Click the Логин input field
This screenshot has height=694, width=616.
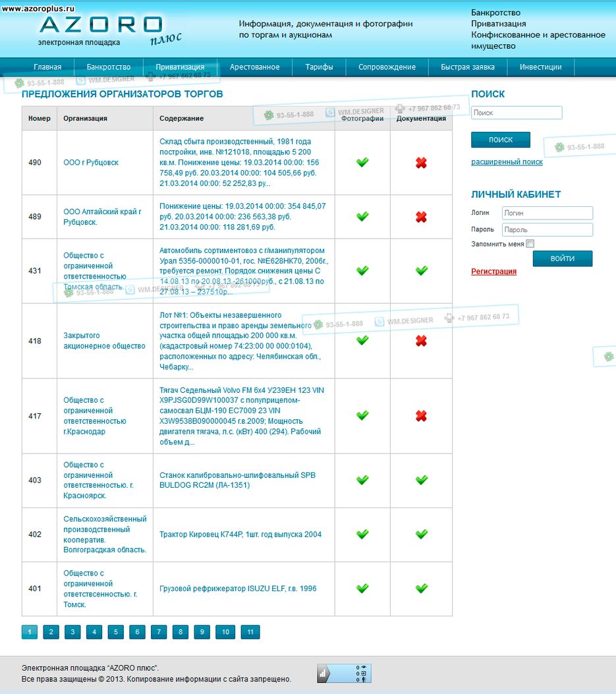547,213
